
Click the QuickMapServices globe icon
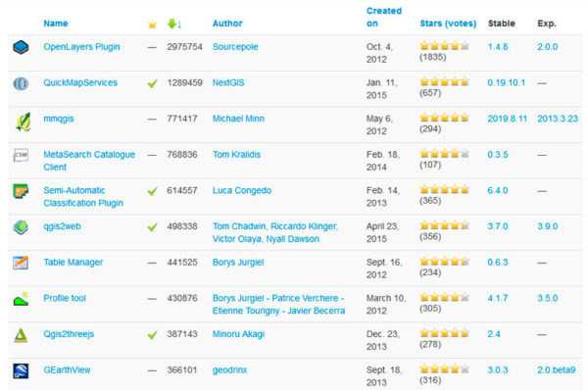[x=21, y=83]
